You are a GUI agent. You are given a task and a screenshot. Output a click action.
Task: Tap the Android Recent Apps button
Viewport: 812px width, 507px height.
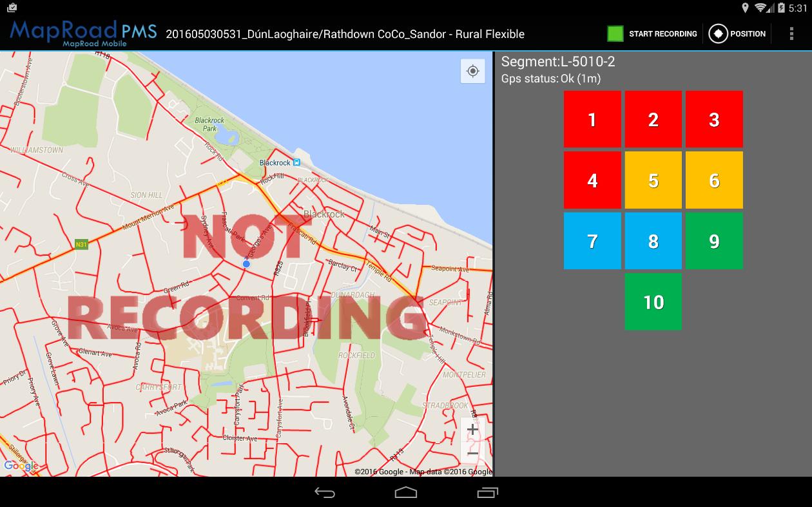(x=487, y=493)
